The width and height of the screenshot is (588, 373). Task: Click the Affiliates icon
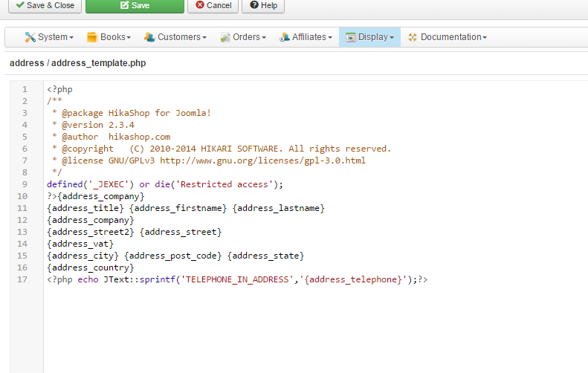point(284,37)
